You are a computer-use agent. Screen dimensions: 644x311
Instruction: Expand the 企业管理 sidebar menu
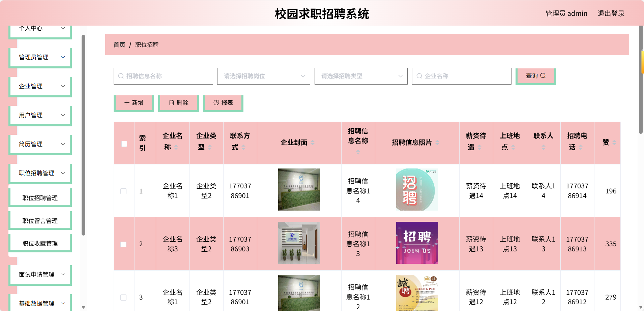[40, 86]
